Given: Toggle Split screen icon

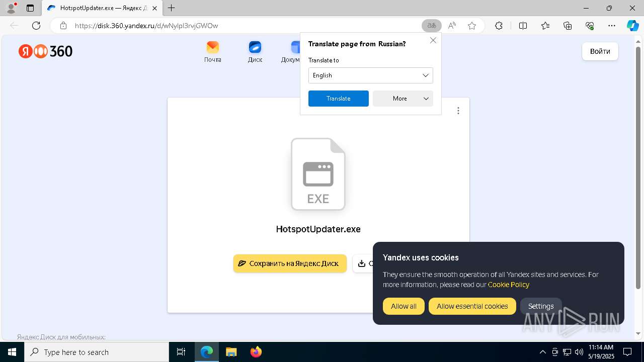Looking at the screenshot, I should pos(523,26).
